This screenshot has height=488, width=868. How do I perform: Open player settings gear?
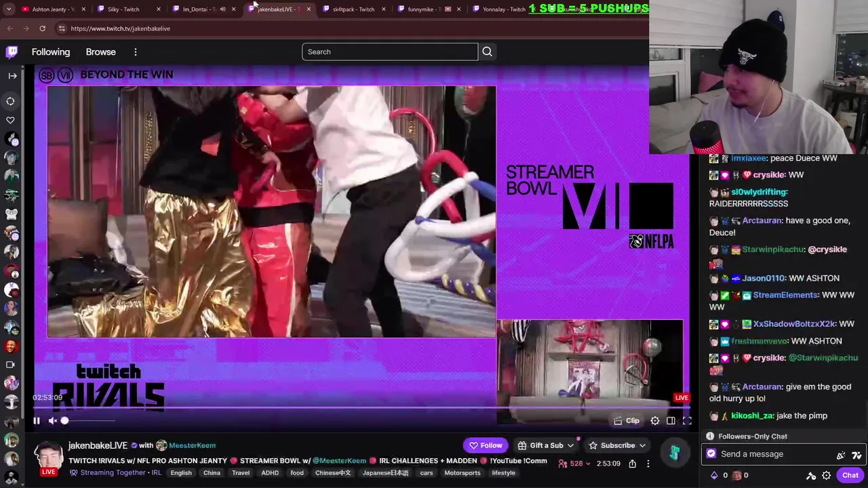(655, 421)
